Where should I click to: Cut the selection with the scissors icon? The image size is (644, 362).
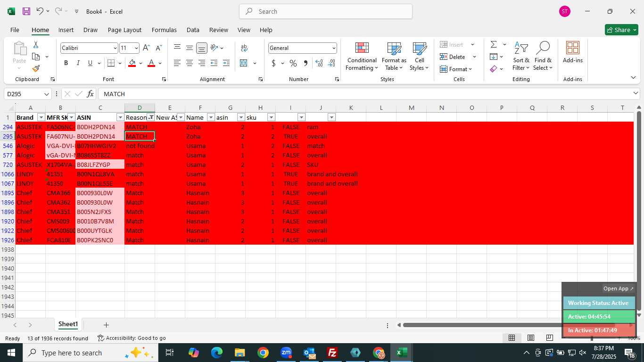(36, 44)
